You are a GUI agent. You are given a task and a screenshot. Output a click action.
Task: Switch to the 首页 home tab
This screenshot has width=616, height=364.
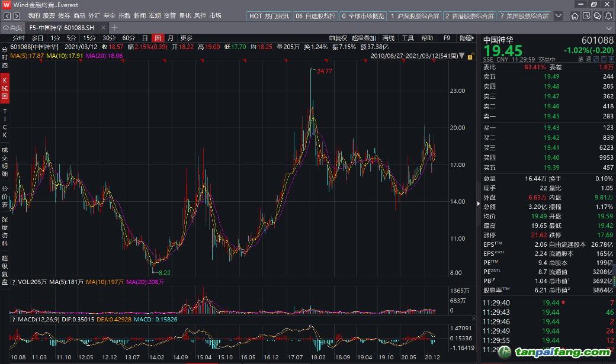click(x=12, y=27)
